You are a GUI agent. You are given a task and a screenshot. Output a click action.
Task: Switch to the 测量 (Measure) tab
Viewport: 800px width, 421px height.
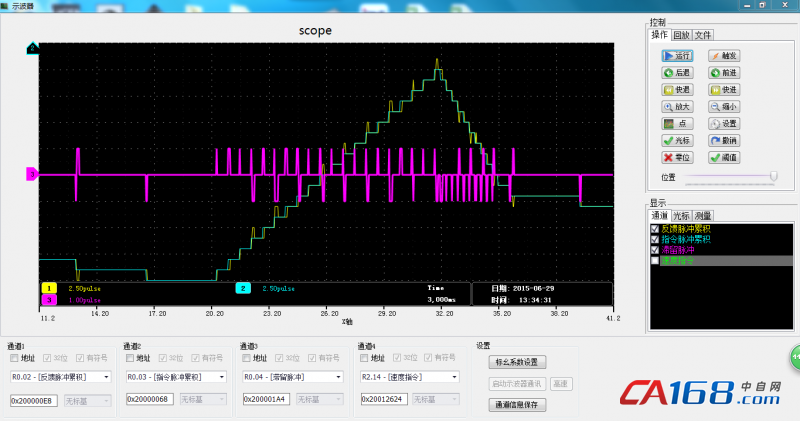point(704,215)
